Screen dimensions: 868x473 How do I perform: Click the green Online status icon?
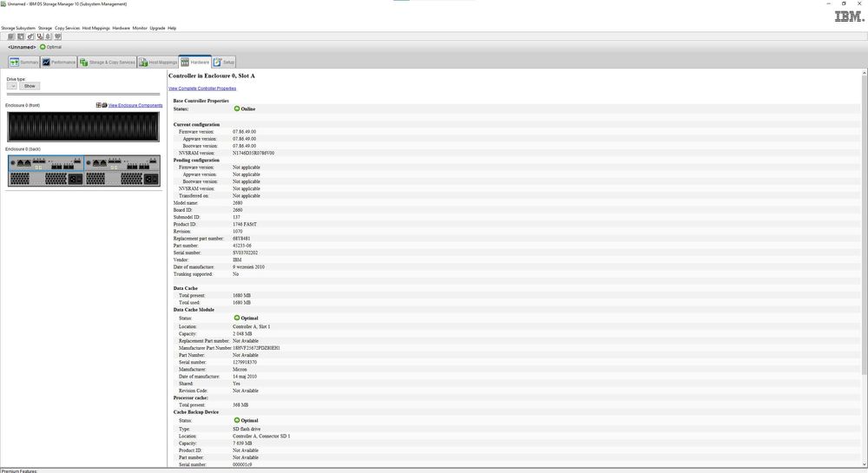[237, 108]
